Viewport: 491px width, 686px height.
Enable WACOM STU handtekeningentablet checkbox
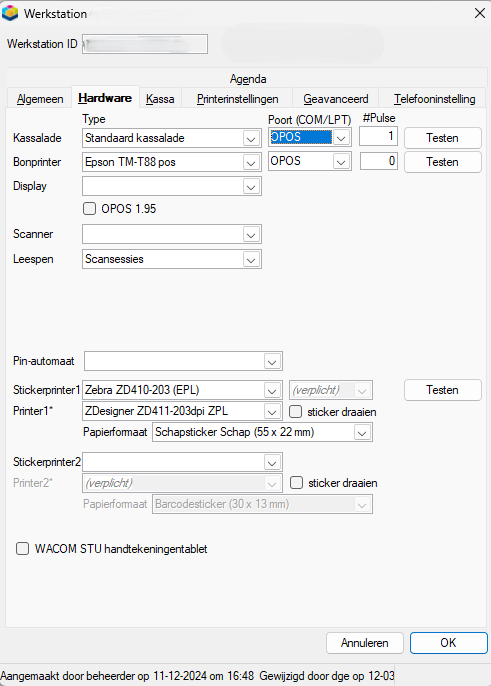click(22, 549)
